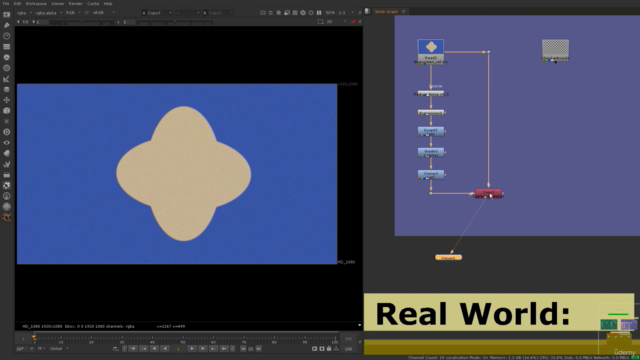
Task: Select the CheckerBoard node
Action: click(555, 50)
